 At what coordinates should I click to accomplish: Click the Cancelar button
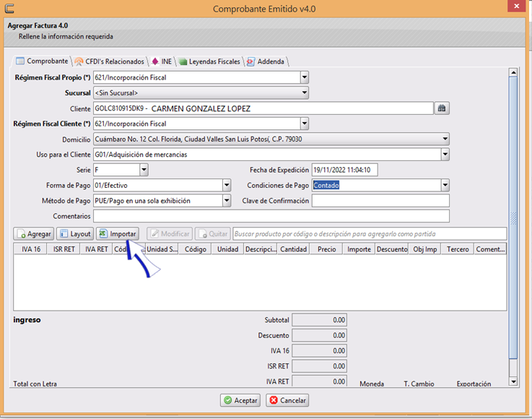click(287, 400)
